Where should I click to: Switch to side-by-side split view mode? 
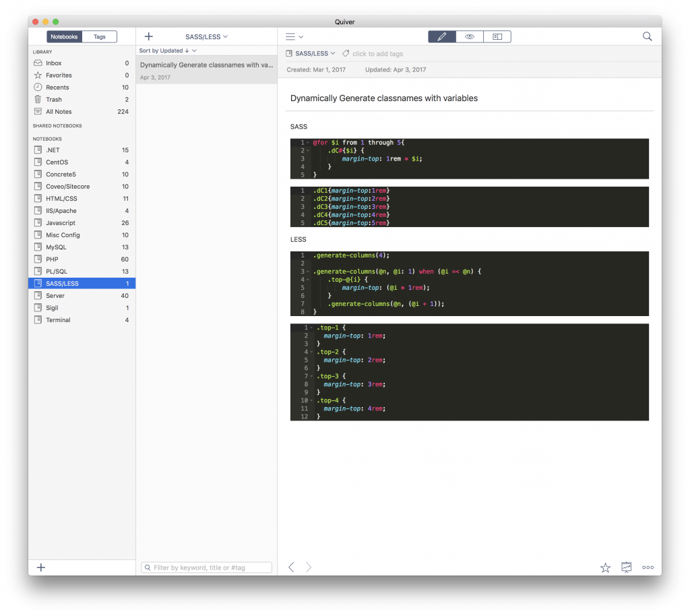[x=497, y=36]
